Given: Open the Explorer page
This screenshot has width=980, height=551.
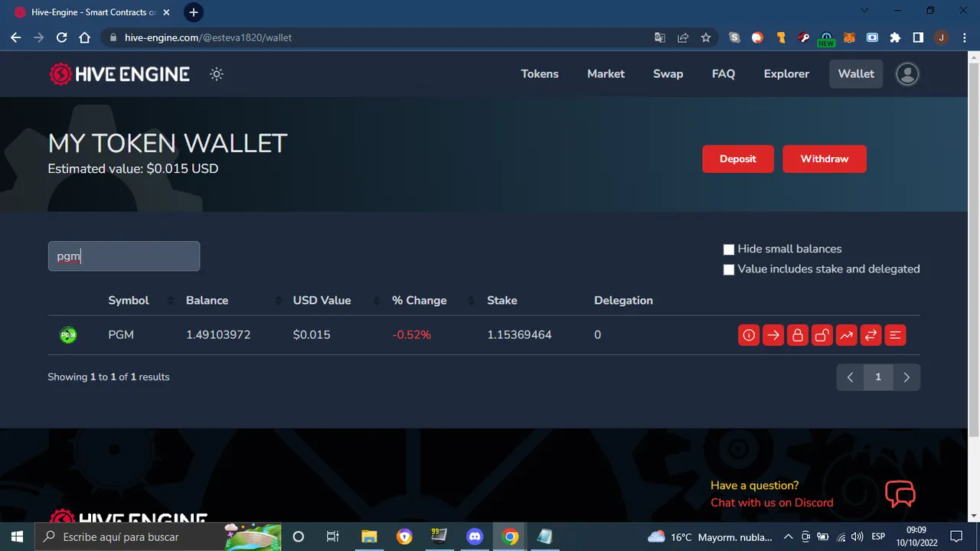Looking at the screenshot, I should pos(786,74).
